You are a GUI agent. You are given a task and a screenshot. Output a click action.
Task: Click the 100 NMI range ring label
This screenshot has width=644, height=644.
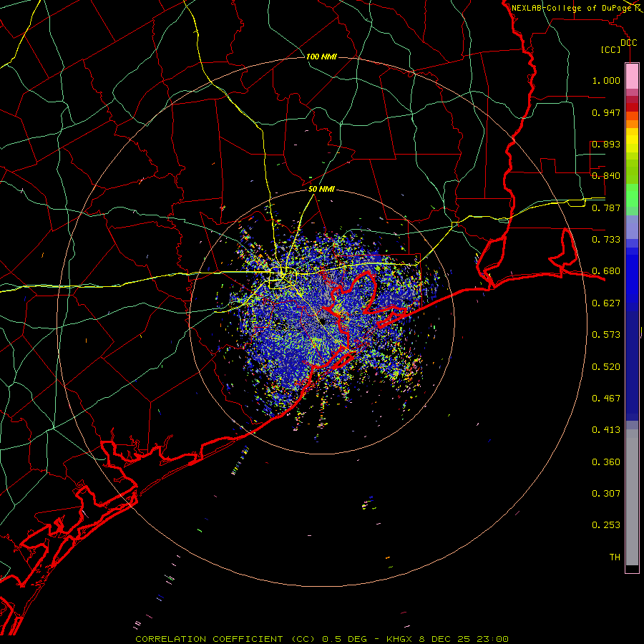pyautogui.click(x=321, y=57)
